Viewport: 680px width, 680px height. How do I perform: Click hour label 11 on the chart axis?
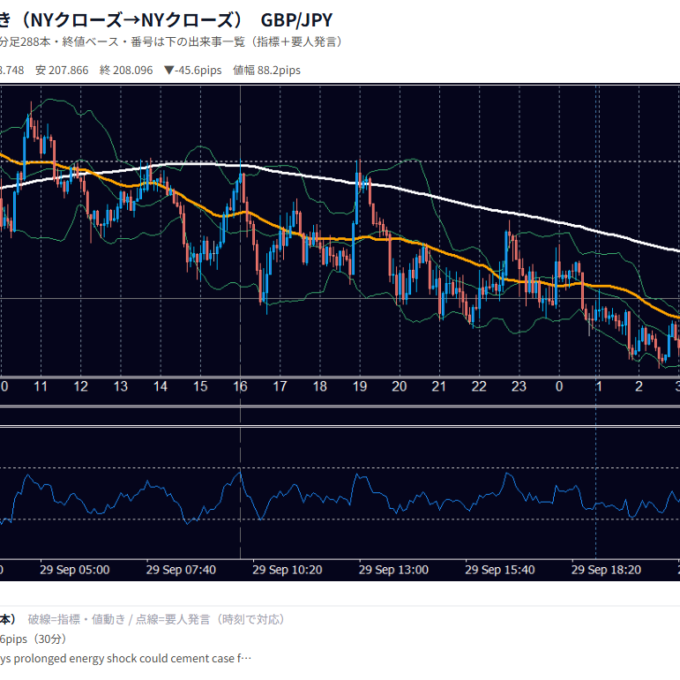pos(41,386)
